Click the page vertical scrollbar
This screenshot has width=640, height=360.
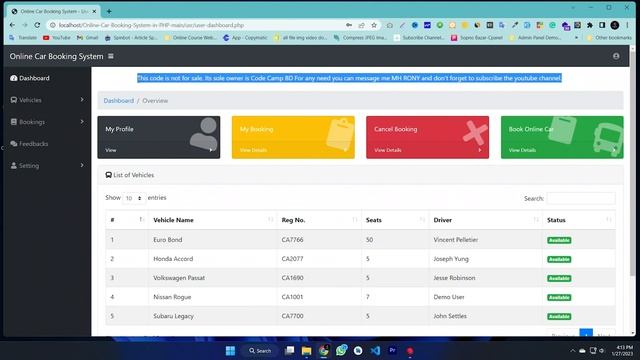633,163
